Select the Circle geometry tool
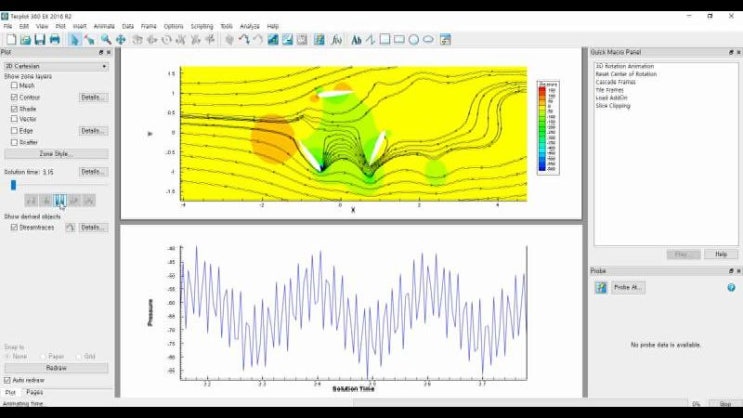The width and height of the screenshot is (743, 418). (x=414, y=40)
